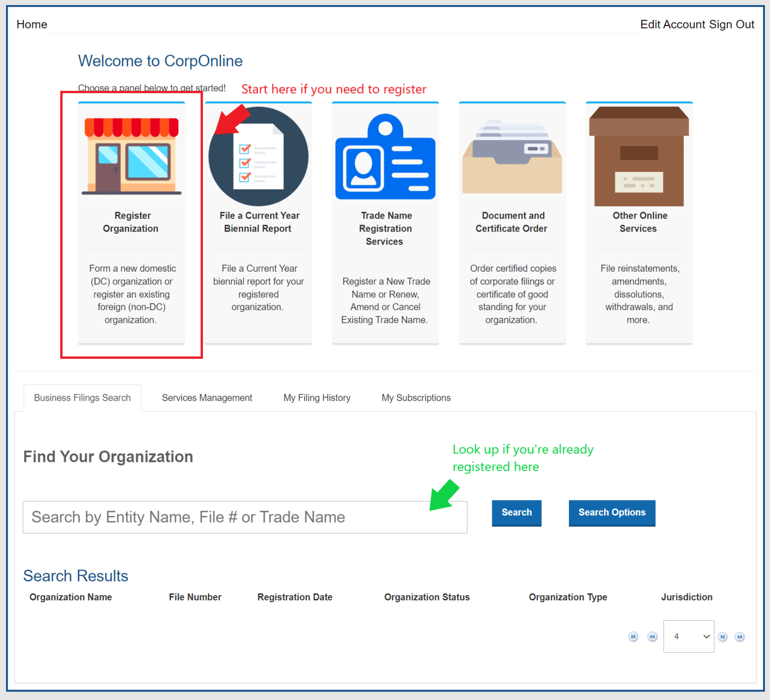Open My Filing History tab

(x=317, y=398)
